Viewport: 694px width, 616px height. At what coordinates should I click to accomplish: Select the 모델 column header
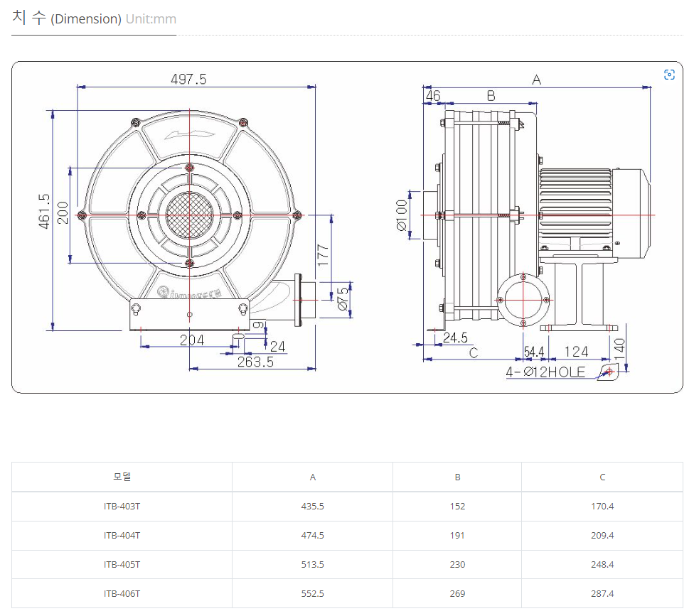tap(122, 477)
